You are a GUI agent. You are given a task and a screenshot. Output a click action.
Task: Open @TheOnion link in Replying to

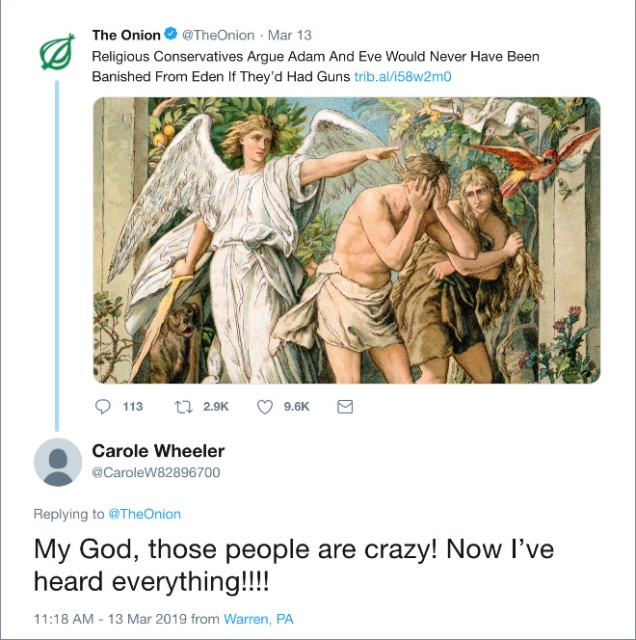coord(145,514)
